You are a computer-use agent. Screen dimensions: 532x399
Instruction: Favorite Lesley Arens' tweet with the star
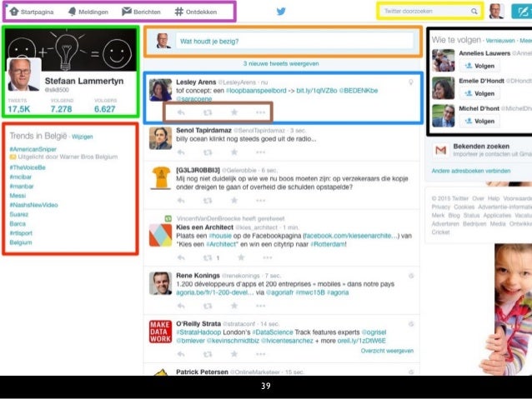(234, 112)
